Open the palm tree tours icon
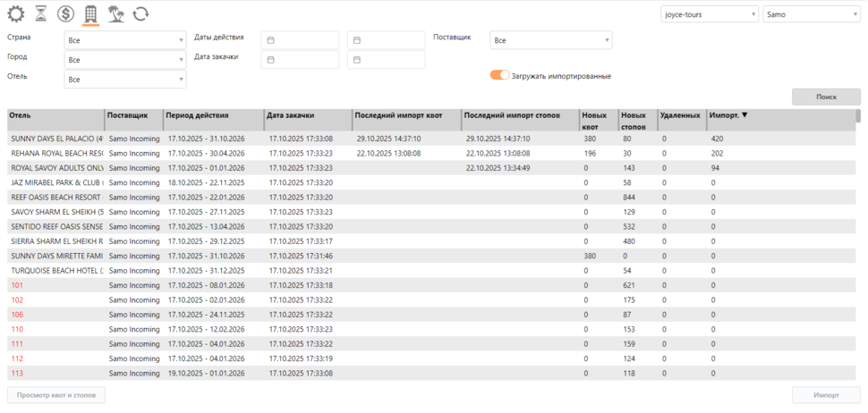This screenshot has width=868, height=413. click(116, 13)
